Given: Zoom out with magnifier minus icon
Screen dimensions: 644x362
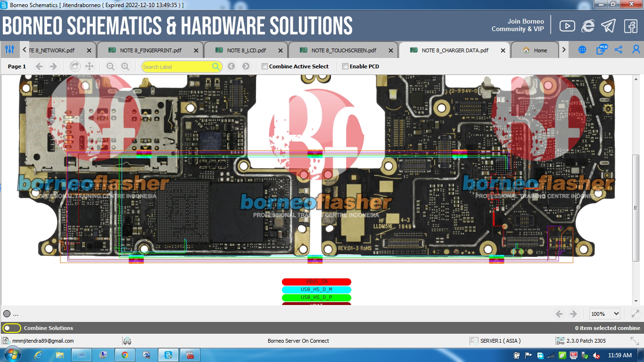Looking at the screenshot, I should 110,66.
